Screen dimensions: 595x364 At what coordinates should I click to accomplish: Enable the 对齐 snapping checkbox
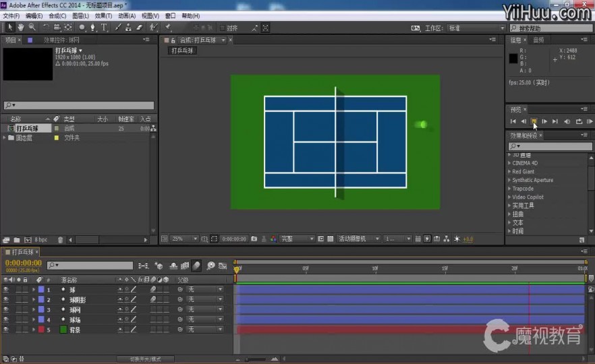pos(223,28)
